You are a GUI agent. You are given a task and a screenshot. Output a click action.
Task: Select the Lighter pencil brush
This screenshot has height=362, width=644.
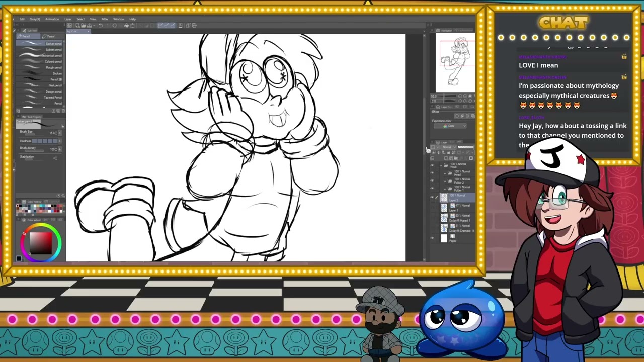pyautogui.click(x=40, y=50)
